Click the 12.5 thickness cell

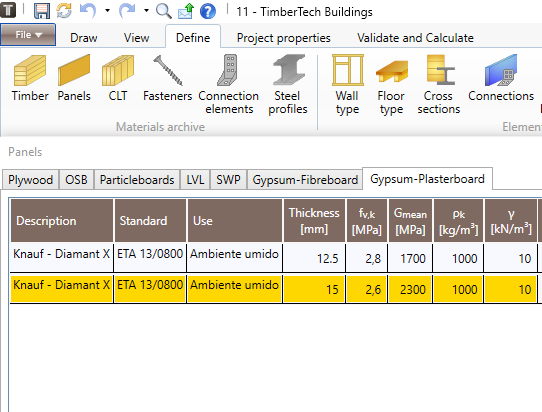pos(314,258)
